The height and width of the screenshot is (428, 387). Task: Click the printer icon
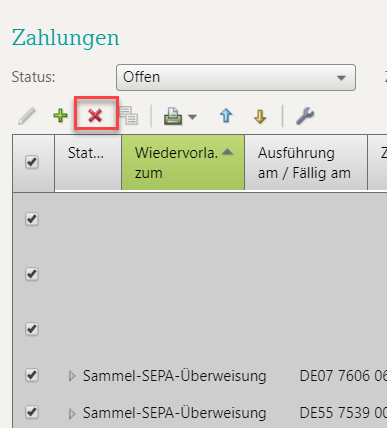[173, 116]
